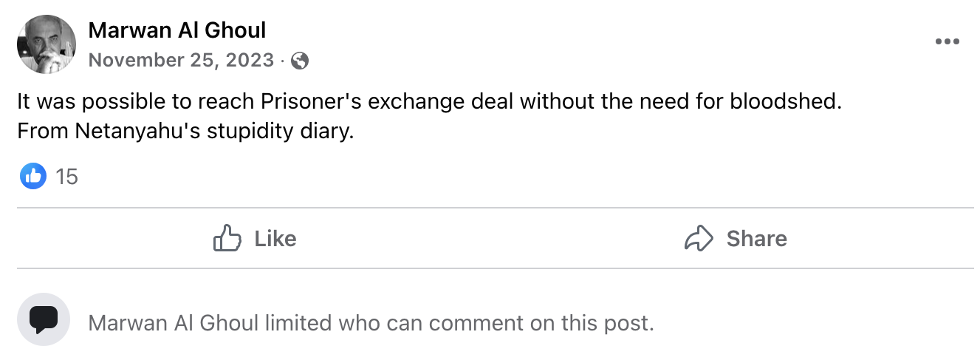Viewport: 980px width, 346px height.
Task: Click the blue thumbs-up reaction icon
Action: 33,176
